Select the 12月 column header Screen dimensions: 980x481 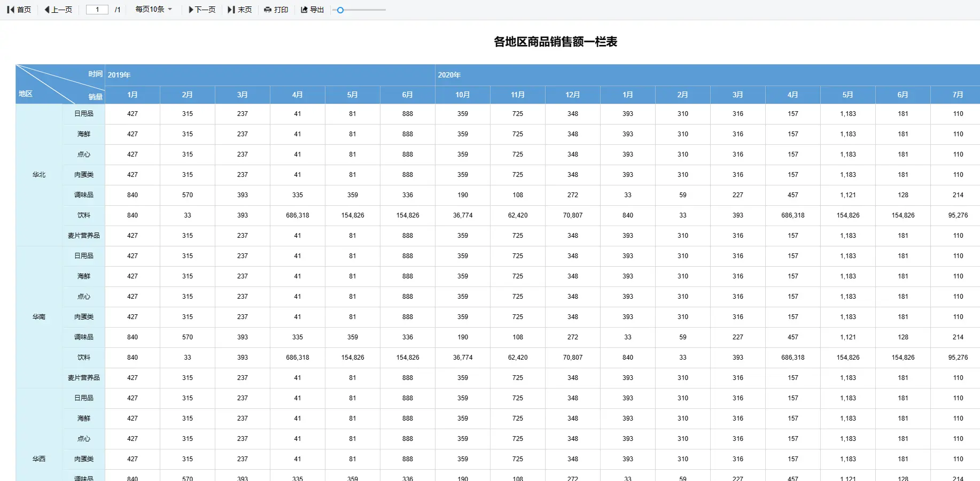[573, 95]
